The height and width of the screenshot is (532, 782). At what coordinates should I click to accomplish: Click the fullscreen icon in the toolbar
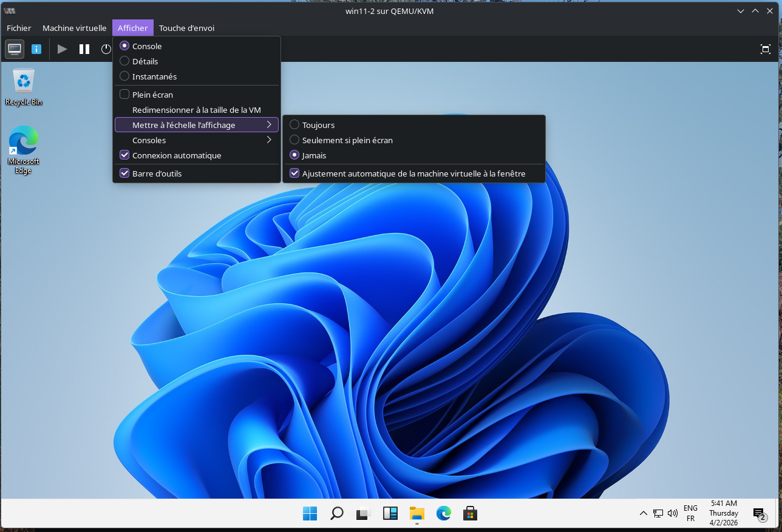(x=765, y=49)
